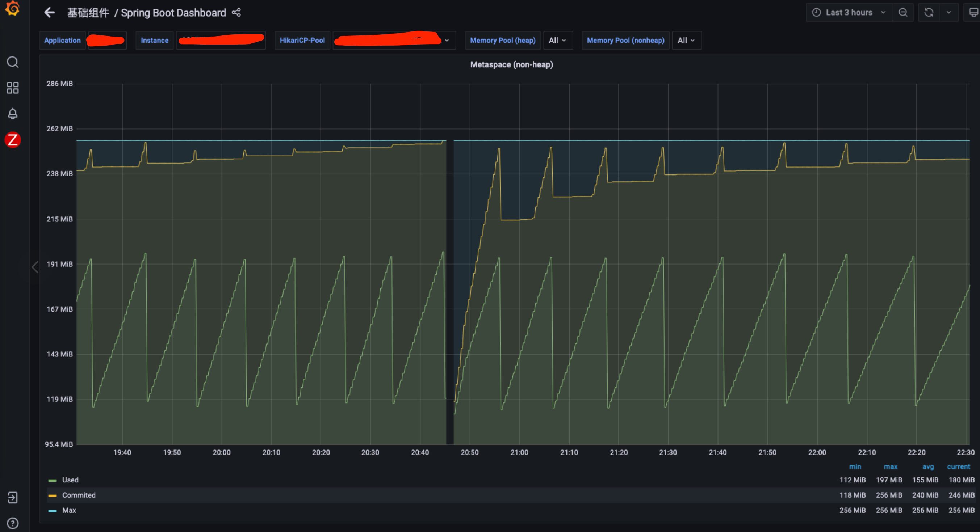Open the Metaspace (non-heap) panel title menu
Image resolution: width=980 pixels, height=532 pixels.
pos(511,64)
